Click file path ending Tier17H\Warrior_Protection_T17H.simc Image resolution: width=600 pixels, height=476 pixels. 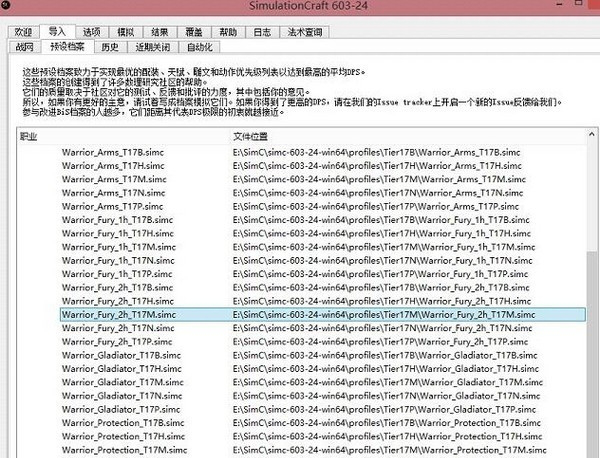(387, 436)
